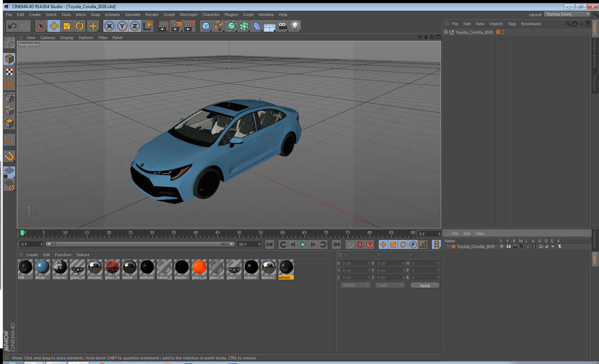This screenshot has height=364, width=599.
Task: Open Scale mode dropdown
Action: coord(390,285)
